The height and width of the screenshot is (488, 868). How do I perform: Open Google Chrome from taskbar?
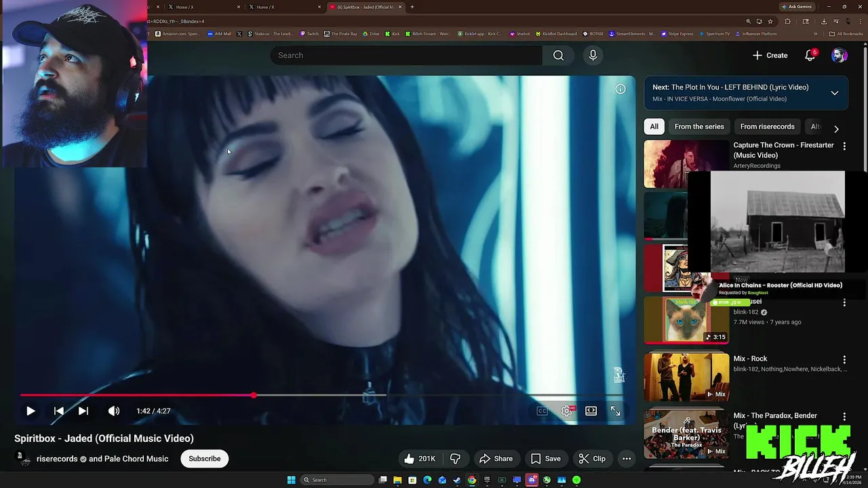[x=472, y=480]
